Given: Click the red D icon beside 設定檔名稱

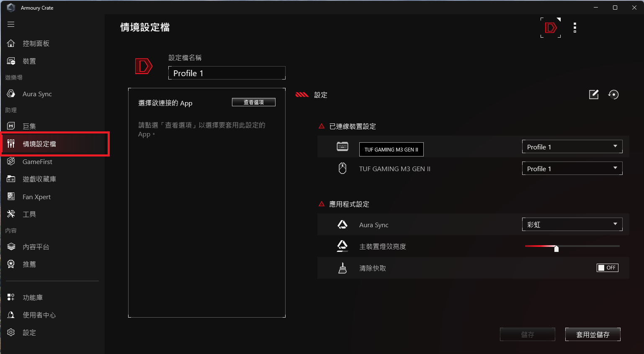Looking at the screenshot, I should pyautogui.click(x=144, y=66).
